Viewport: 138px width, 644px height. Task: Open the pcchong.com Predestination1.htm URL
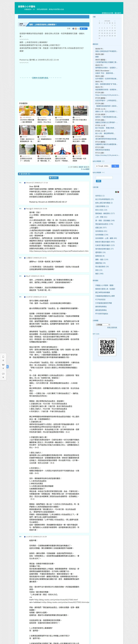click(x=59, y=251)
